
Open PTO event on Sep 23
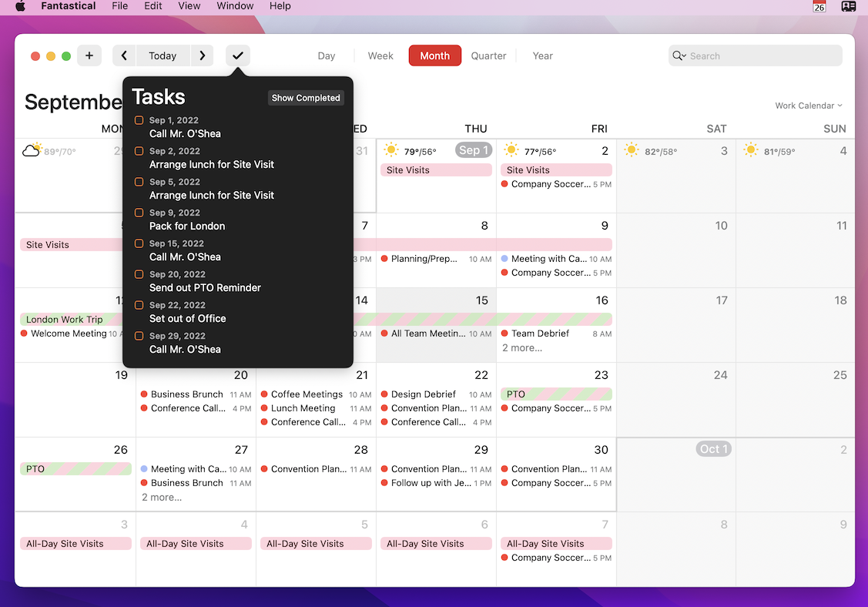tap(556, 394)
